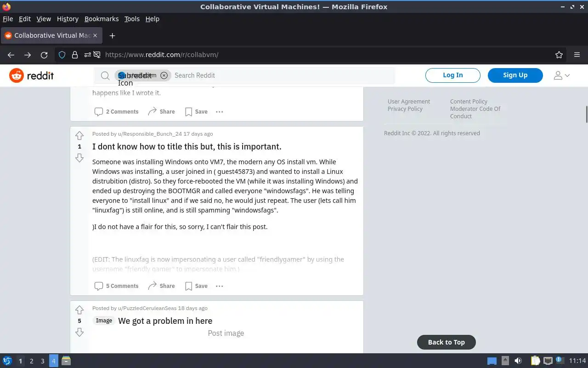
Task: Open Moderator Code Of Conduct link
Action: 475,113
